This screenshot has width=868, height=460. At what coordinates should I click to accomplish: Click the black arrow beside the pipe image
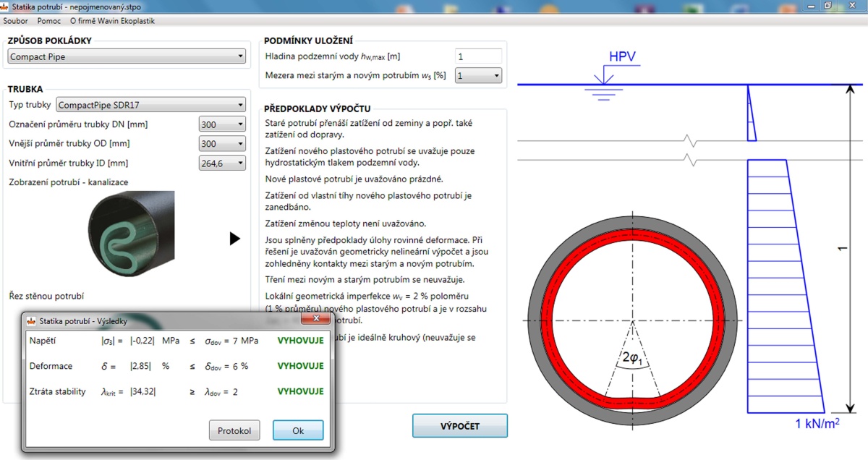[x=234, y=239]
